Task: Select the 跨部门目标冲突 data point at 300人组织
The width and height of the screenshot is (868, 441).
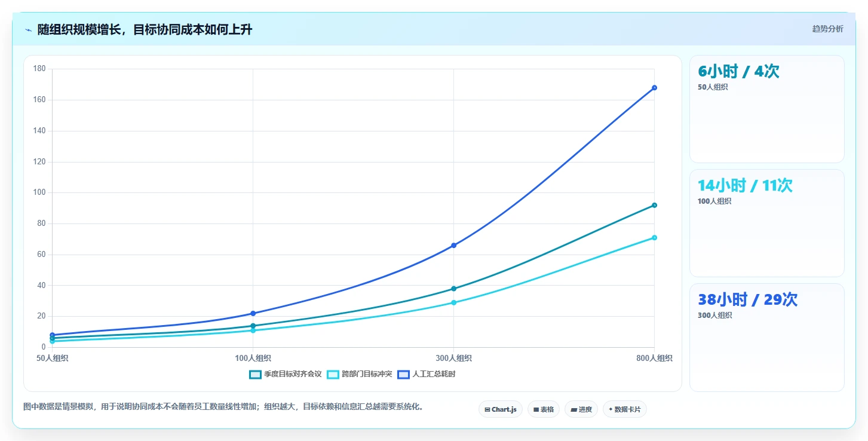Action: pyautogui.click(x=453, y=302)
